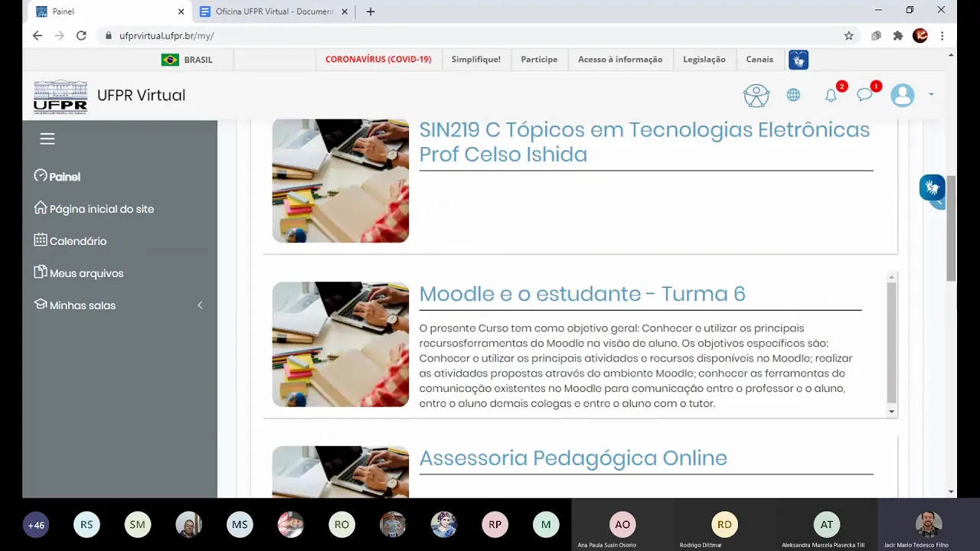The image size is (980, 551).
Task: Open CORONAVÍRUS (COVID-19) menu item
Action: [378, 59]
